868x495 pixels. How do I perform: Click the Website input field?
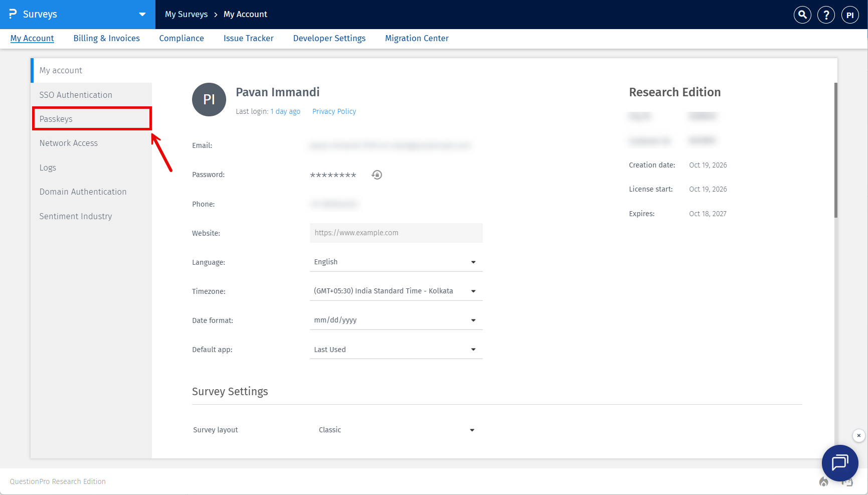[396, 233]
